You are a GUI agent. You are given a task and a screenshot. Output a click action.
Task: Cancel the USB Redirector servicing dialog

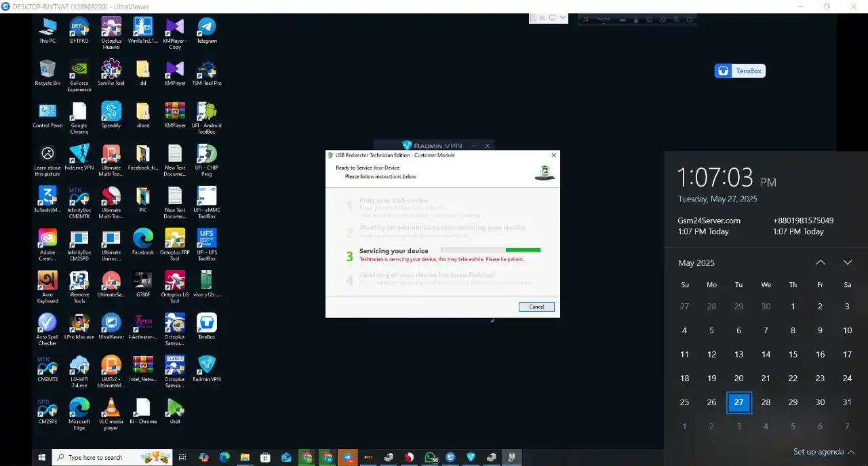tap(536, 307)
